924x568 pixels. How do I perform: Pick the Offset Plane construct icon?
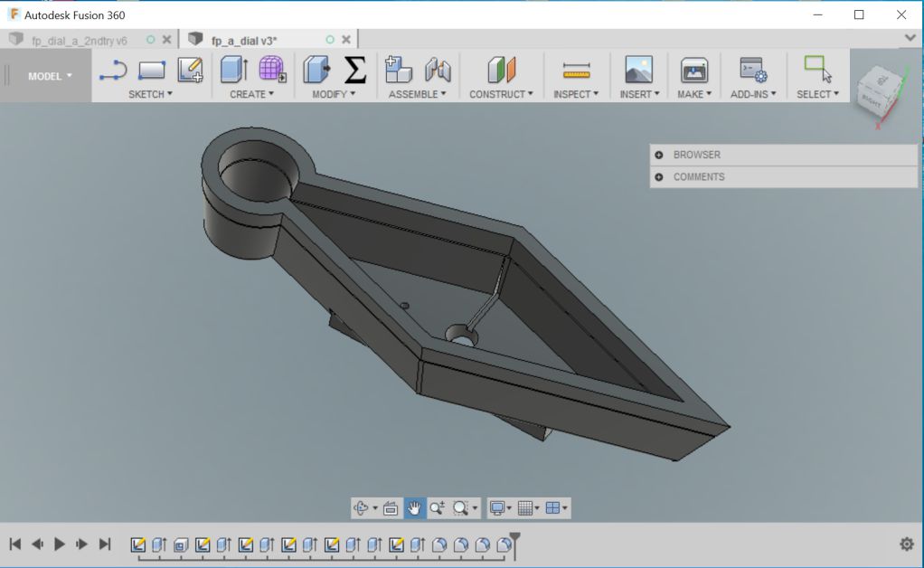[x=502, y=70]
